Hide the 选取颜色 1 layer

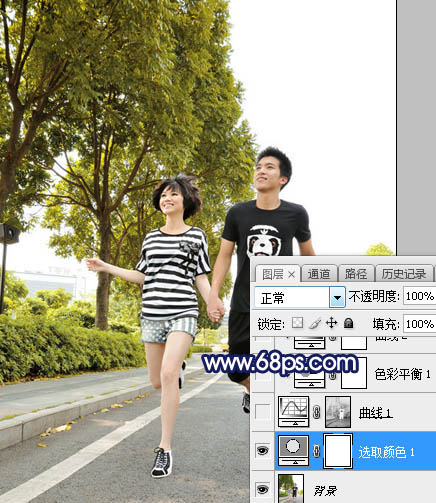pyautogui.click(x=263, y=451)
